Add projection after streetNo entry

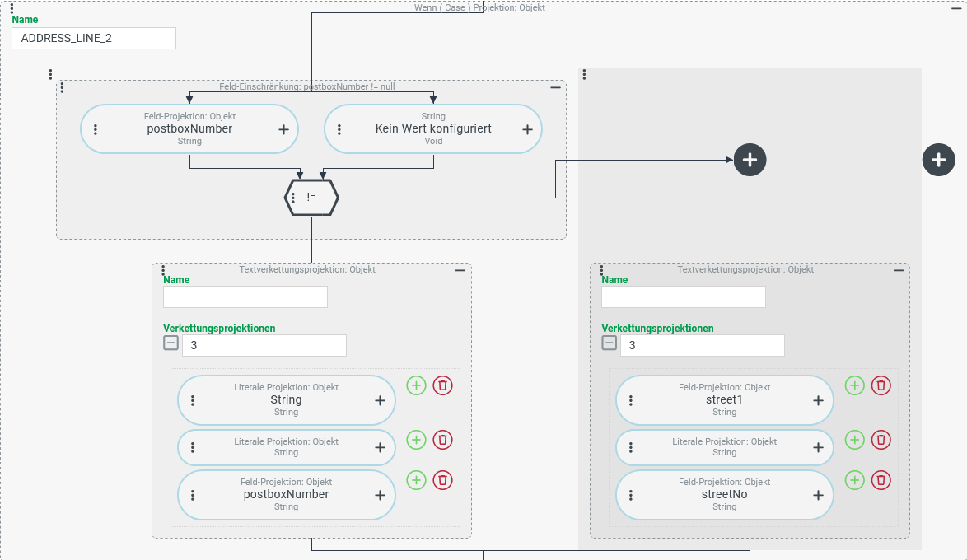[854, 479]
